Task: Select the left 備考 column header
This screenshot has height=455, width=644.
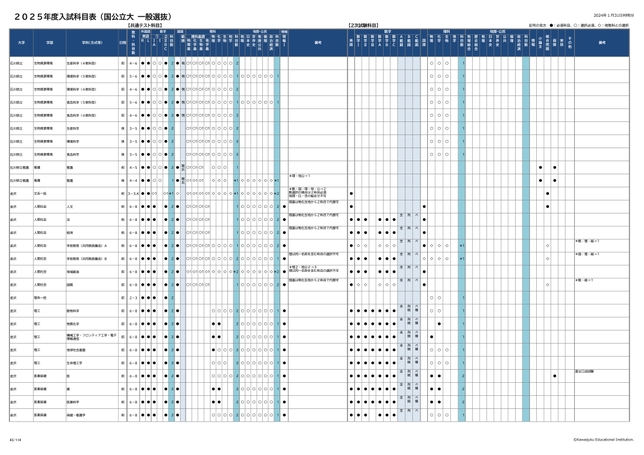Action: point(318,43)
